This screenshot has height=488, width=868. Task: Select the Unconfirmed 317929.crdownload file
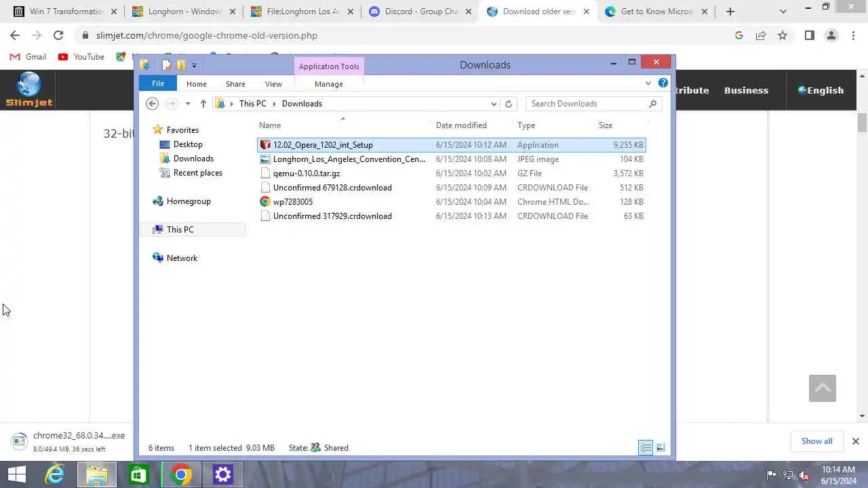click(x=452, y=216)
